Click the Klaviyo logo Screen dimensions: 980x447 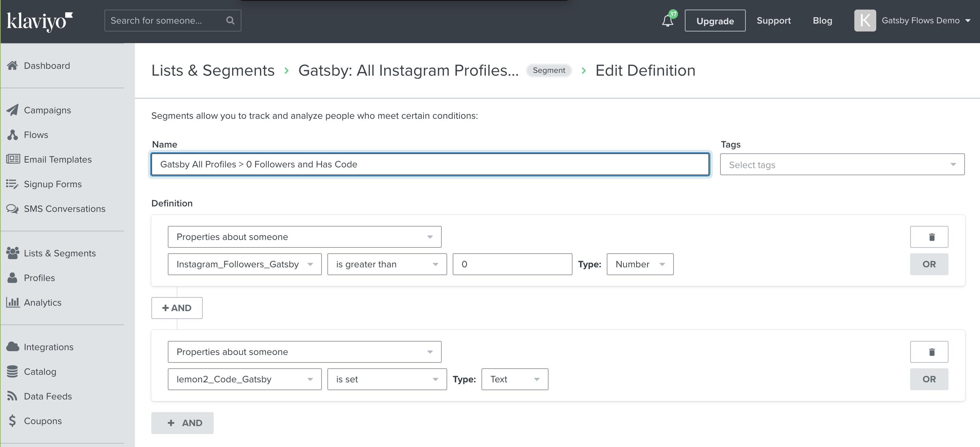[x=40, y=21]
